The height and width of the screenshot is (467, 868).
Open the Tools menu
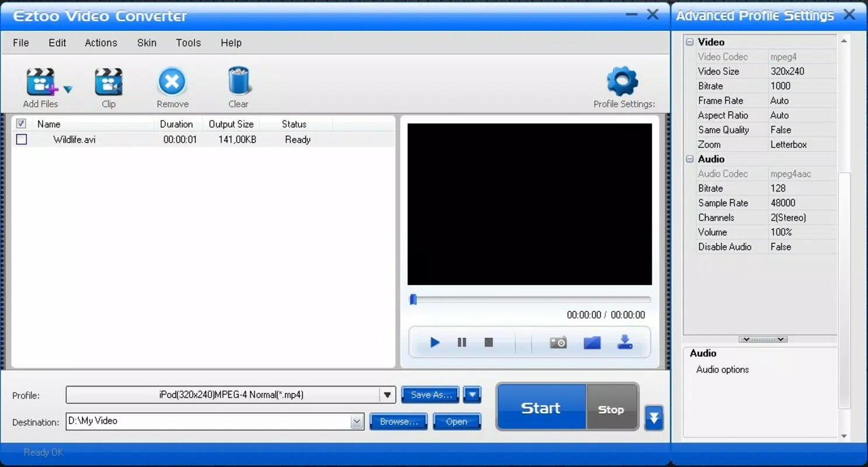coord(188,43)
